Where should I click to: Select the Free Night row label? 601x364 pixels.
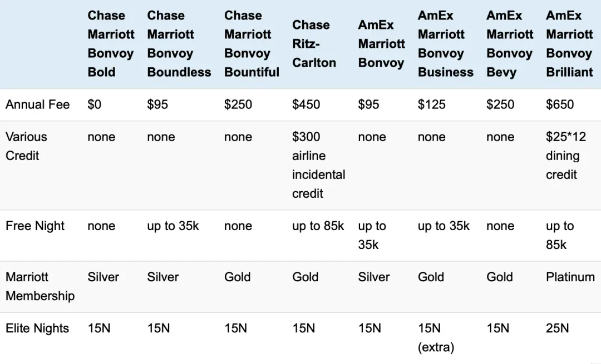pyautogui.click(x=35, y=226)
